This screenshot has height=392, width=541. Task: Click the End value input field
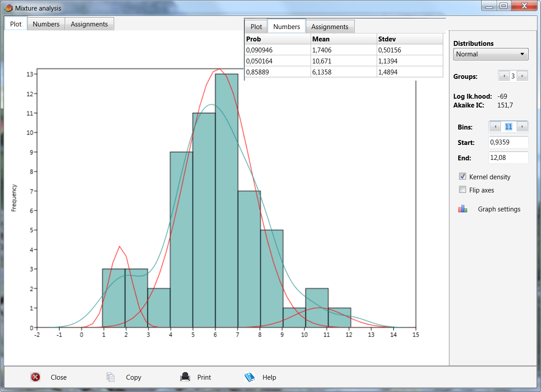click(x=508, y=158)
